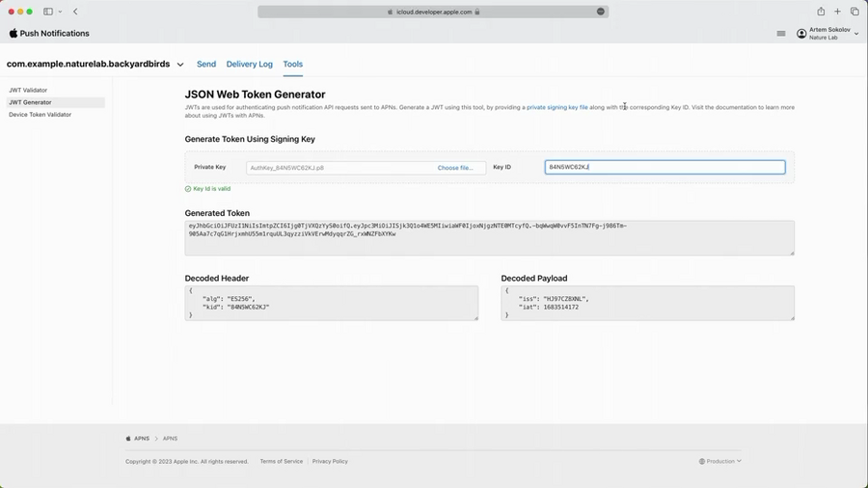Click the second APNS breadcrumb item
This screenshot has width=868, height=488.
170,438
